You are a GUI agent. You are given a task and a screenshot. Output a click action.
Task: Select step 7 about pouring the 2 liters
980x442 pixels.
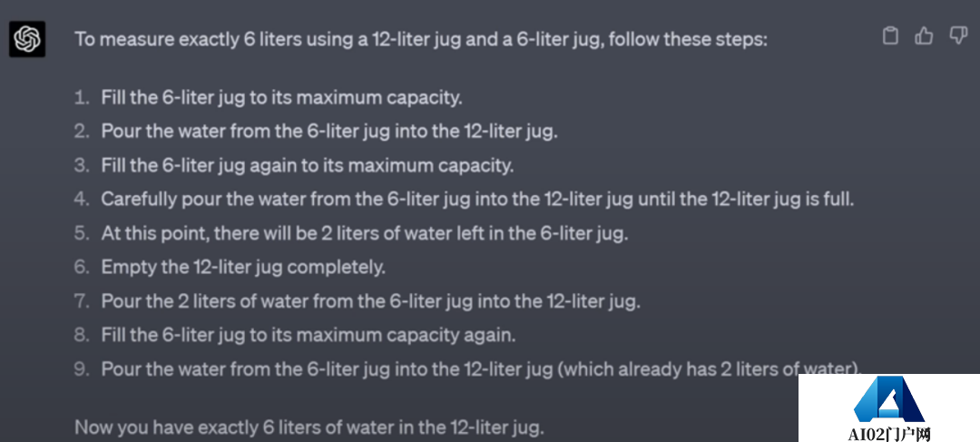[370, 300]
